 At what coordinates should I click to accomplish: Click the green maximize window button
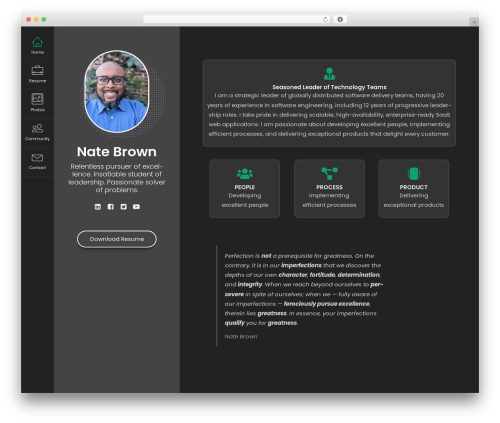[x=44, y=19]
